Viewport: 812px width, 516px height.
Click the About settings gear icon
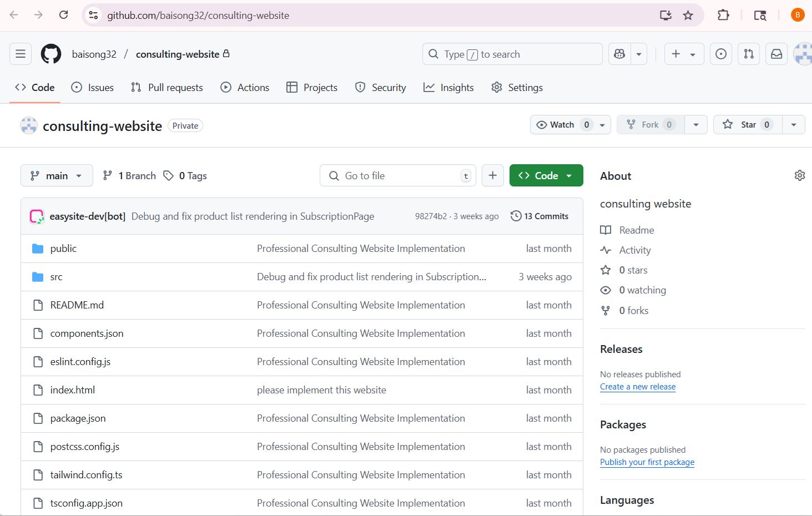[x=799, y=175]
